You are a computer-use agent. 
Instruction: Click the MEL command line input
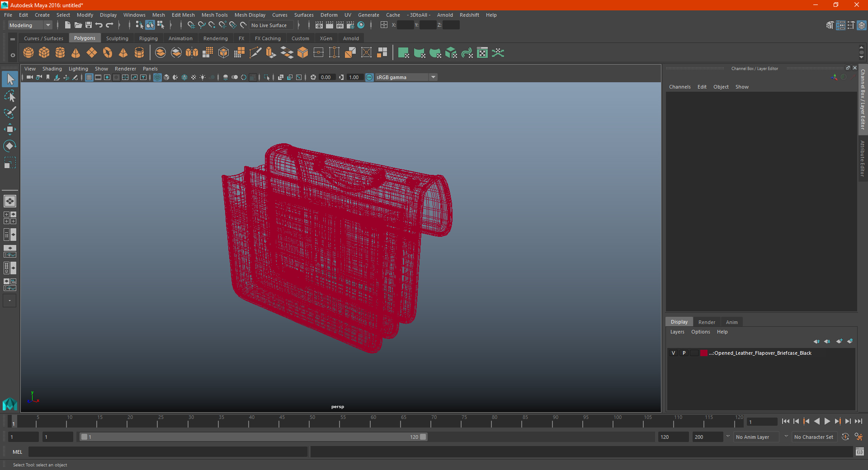(x=168, y=452)
